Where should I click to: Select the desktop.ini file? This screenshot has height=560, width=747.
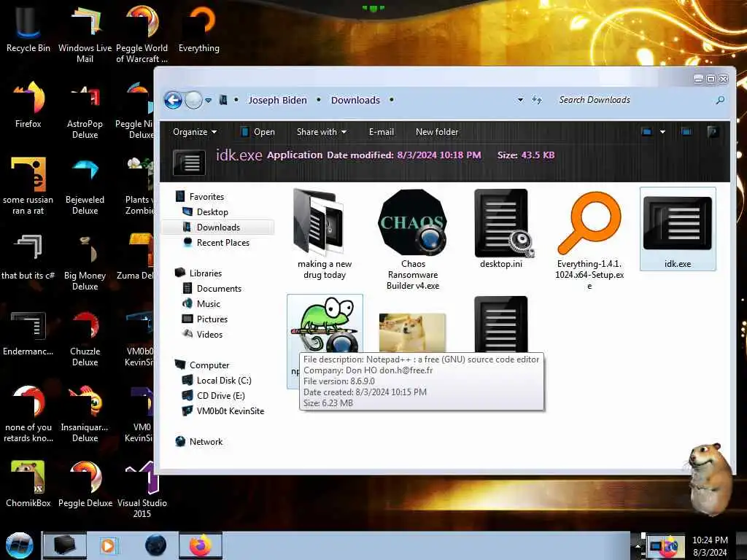(x=501, y=228)
